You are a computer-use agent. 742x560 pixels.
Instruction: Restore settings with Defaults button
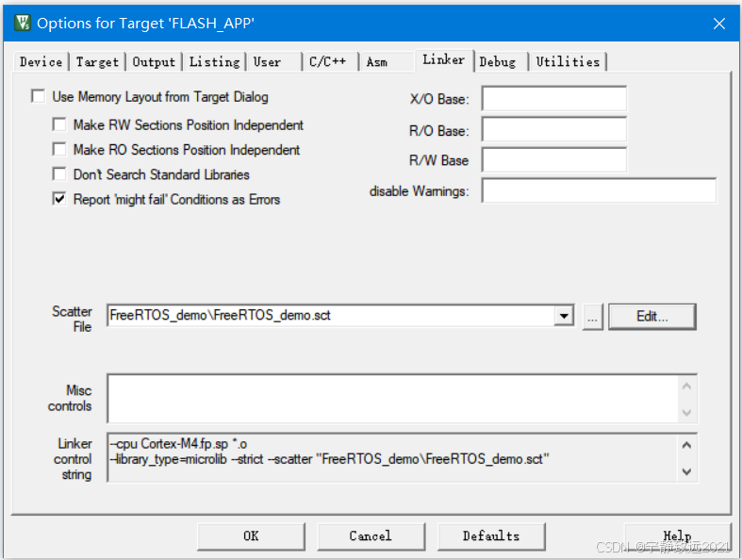tap(491, 536)
